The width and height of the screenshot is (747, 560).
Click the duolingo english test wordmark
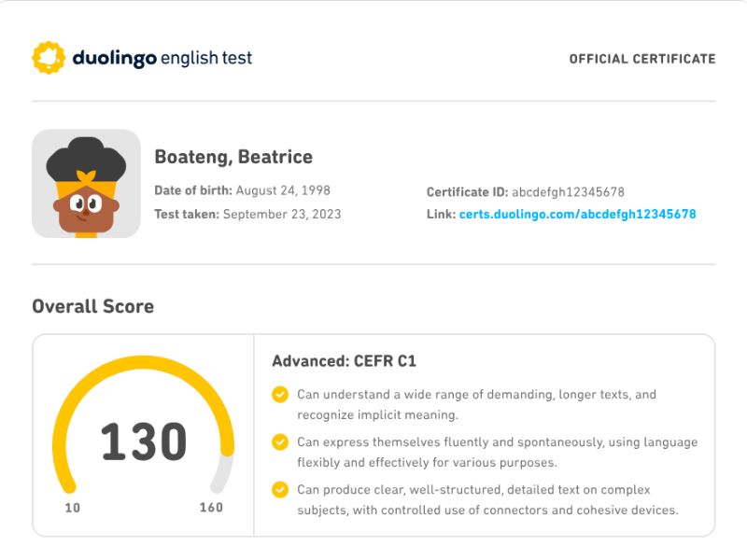(162, 58)
